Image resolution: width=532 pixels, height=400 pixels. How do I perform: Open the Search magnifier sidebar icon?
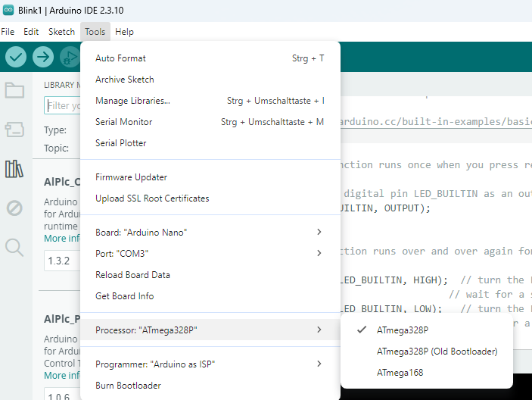[14, 247]
